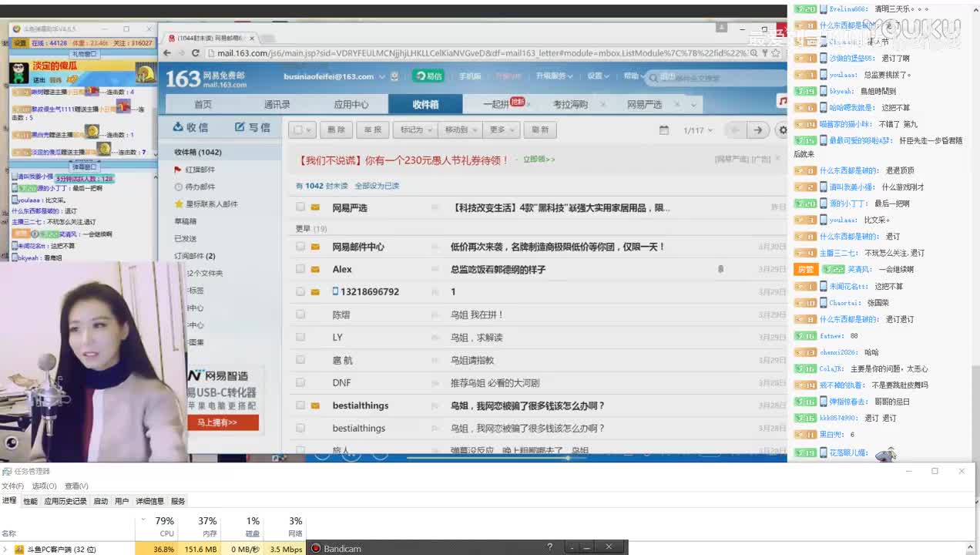Screen dimensions: 980x555
Task: Click the 收信 receive mail button
Action: [191, 127]
